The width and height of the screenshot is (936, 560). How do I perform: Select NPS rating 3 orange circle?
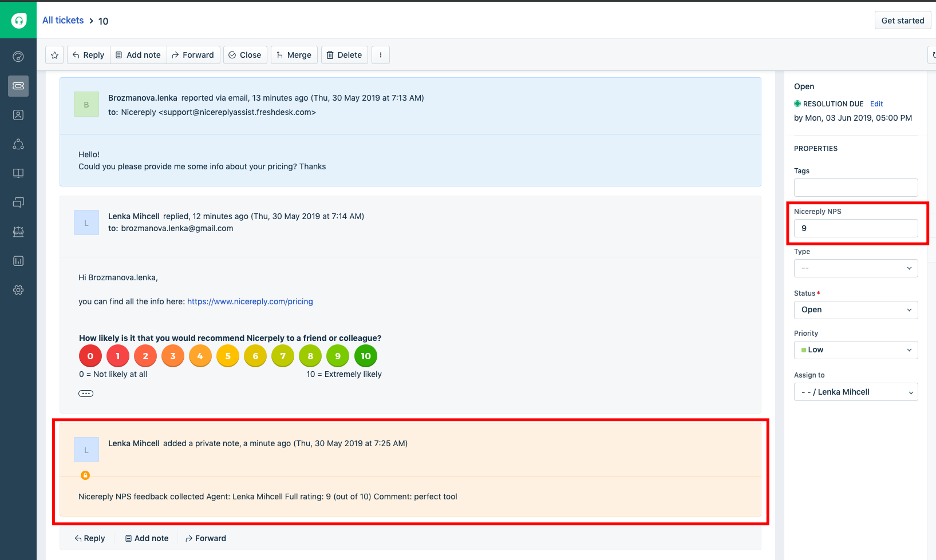click(x=173, y=356)
